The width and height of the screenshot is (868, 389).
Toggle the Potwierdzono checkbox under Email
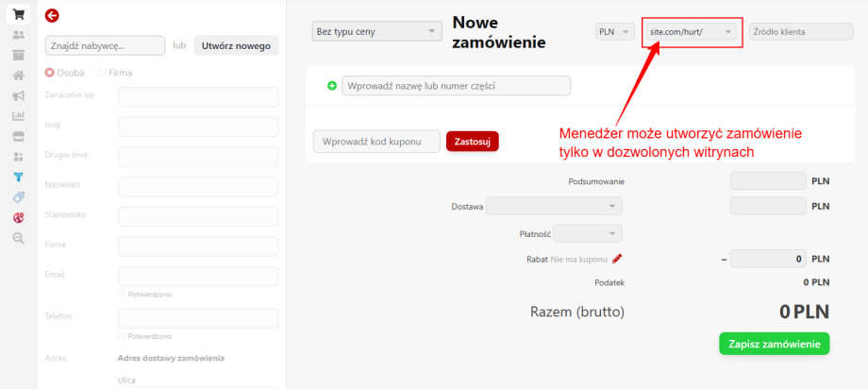(x=122, y=295)
